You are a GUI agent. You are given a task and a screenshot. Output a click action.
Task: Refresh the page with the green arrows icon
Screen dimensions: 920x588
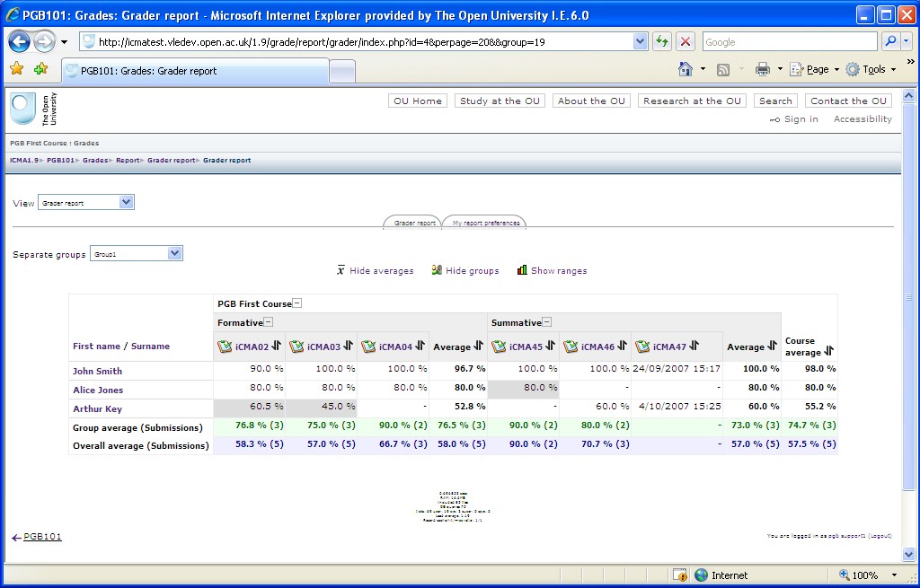[662, 41]
